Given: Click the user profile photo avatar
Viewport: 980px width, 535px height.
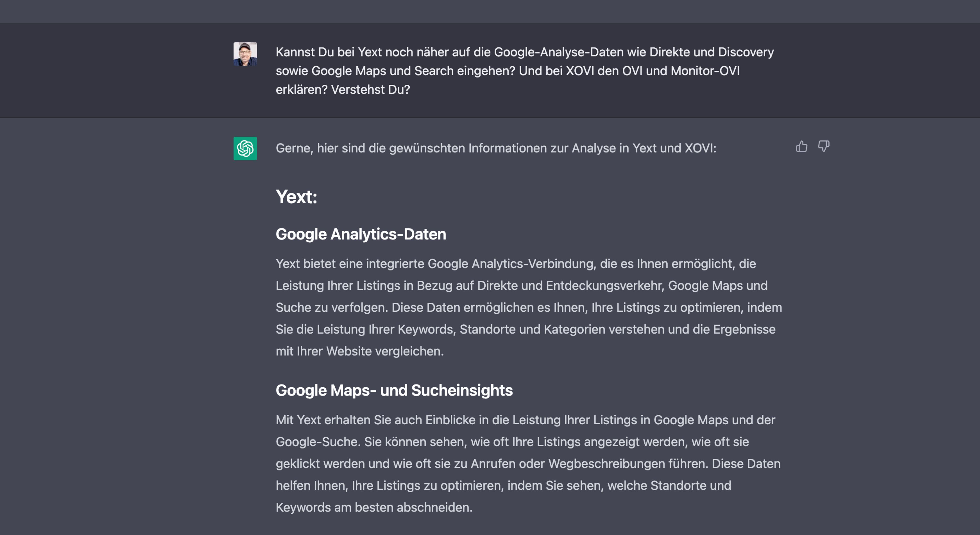Looking at the screenshot, I should (x=245, y=54).
